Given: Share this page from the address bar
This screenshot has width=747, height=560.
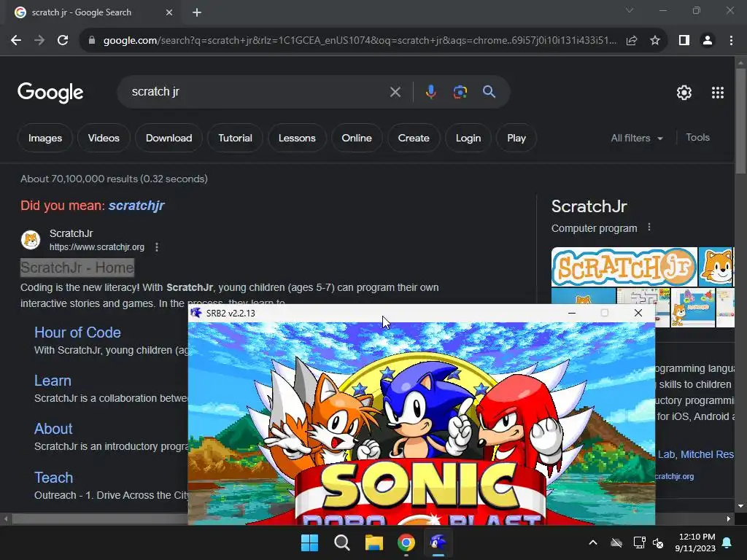Looking at the screenshot, I should [x=632, y=41].
